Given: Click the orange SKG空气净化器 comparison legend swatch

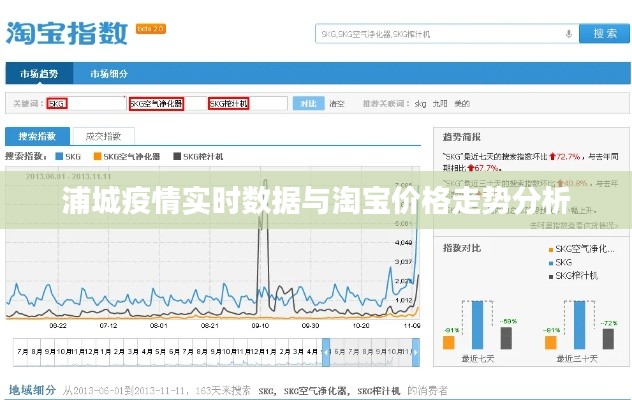Looking at the screenshot, I should click(x=550, y=249).
